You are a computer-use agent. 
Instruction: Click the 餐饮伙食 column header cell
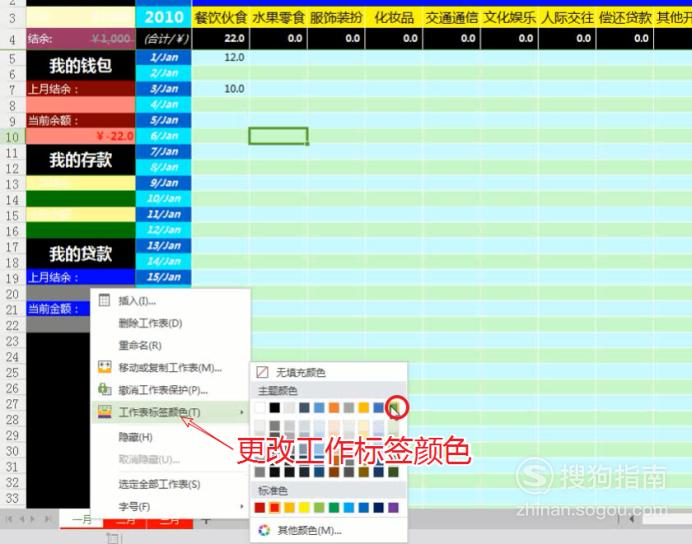(x=221, y=18)
